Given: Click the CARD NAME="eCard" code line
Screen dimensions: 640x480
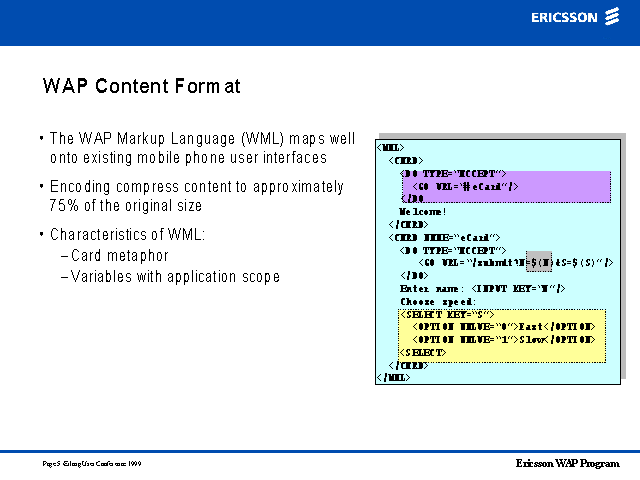Looking at the screenshot, I should pyautogui.click(x=444, y=237).
